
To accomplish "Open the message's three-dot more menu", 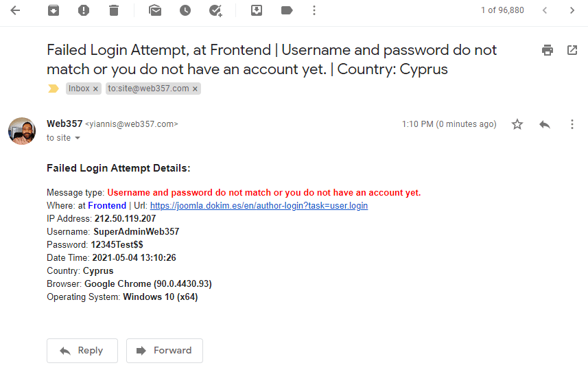I will point(572,124).
